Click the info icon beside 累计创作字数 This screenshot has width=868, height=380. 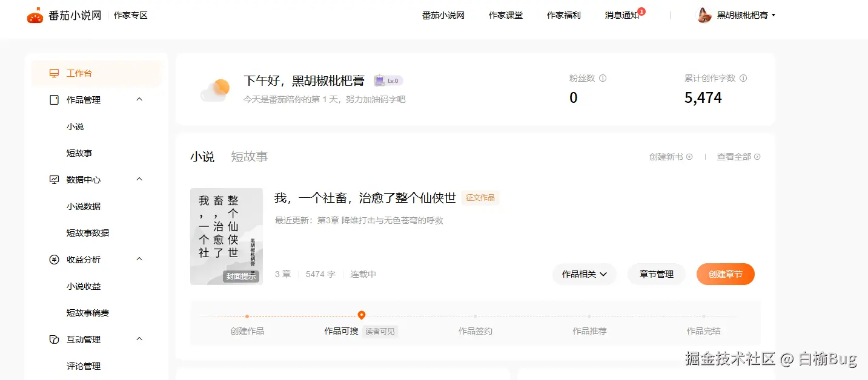[744, 77]
